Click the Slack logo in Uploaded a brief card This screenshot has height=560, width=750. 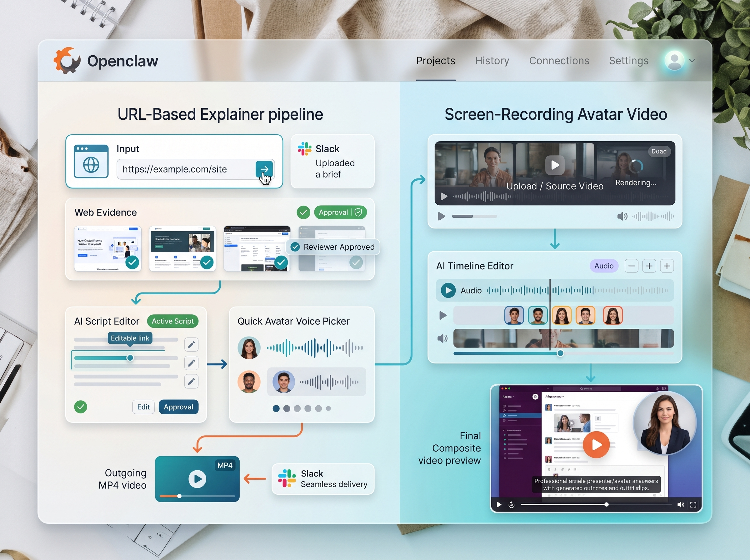tap(304, 148)
